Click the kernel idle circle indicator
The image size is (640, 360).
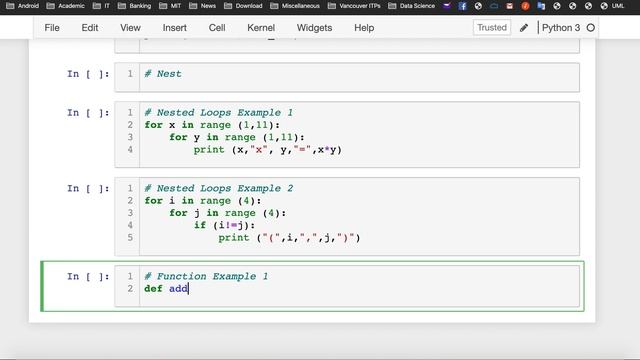(x=590, y=28)
